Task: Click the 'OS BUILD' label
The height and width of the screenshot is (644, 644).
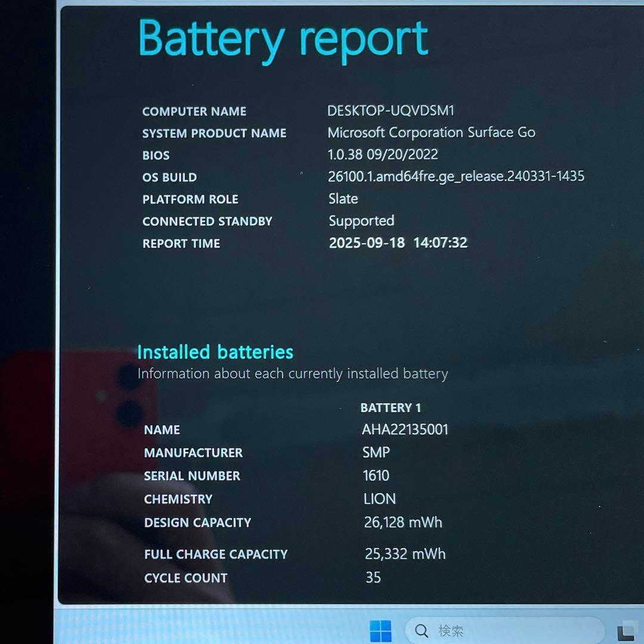Action: tap(169, 178)
